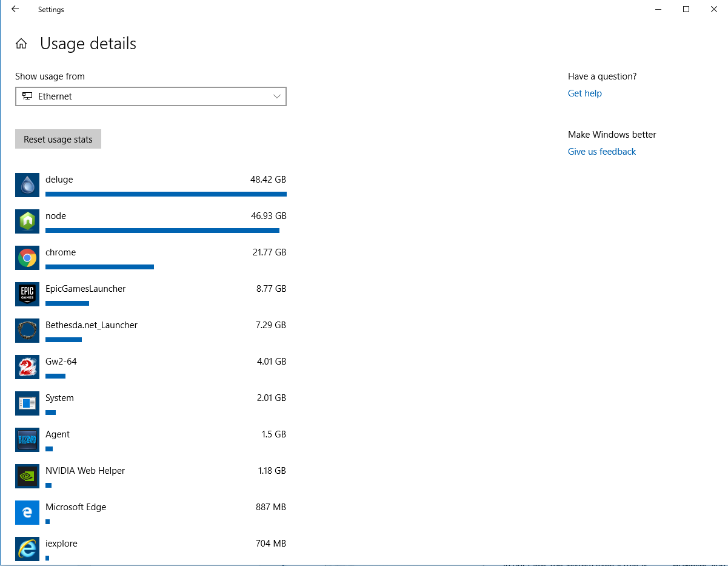Click the Bethesda.net_Launcher usage bar
The width and height of the screenshot is (728, 566).
point(64,340)
